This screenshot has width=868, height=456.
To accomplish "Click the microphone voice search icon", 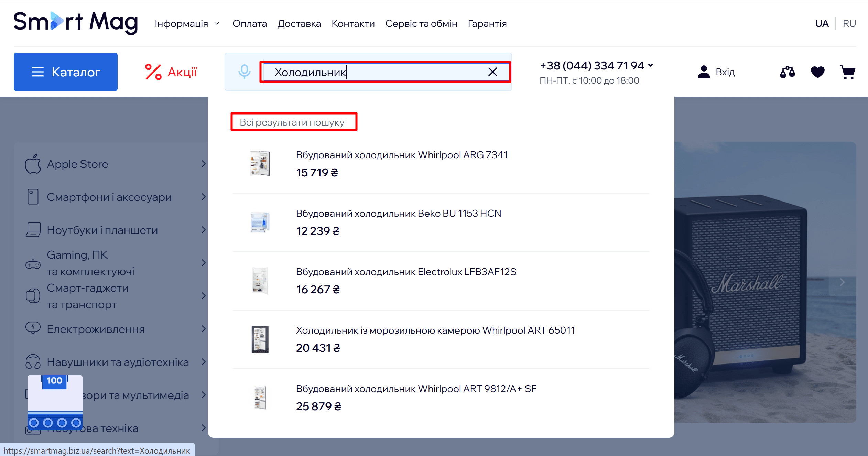I will click(244, 72).
